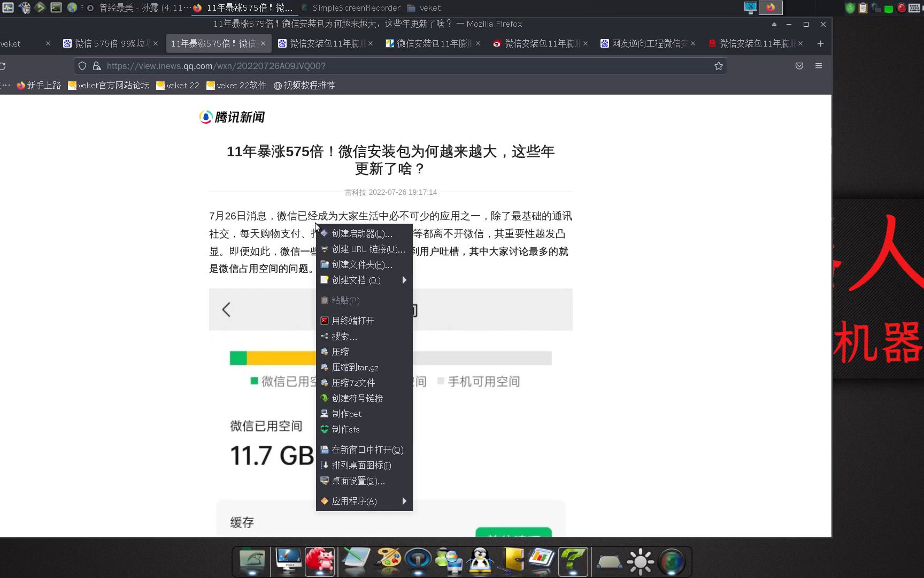
Task: Click the red record tray icon
Action: [902, 7]
